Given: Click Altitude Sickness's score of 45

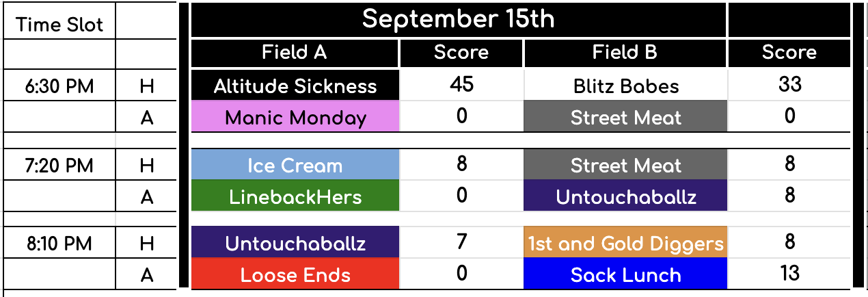Looking at the screenshot, I should [461, 85].
